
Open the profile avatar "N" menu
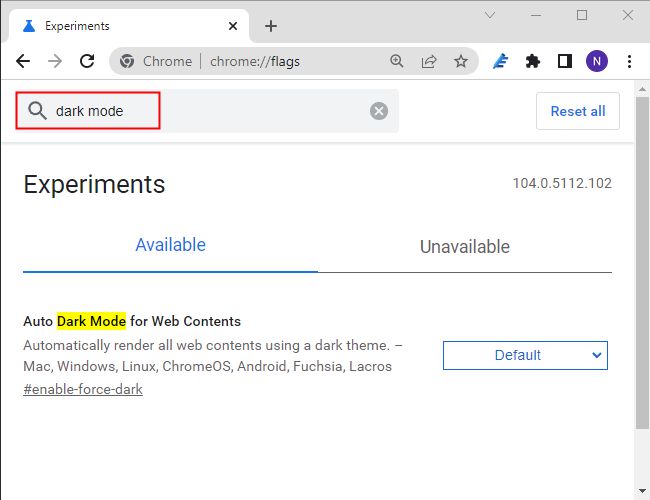point(597,61)
